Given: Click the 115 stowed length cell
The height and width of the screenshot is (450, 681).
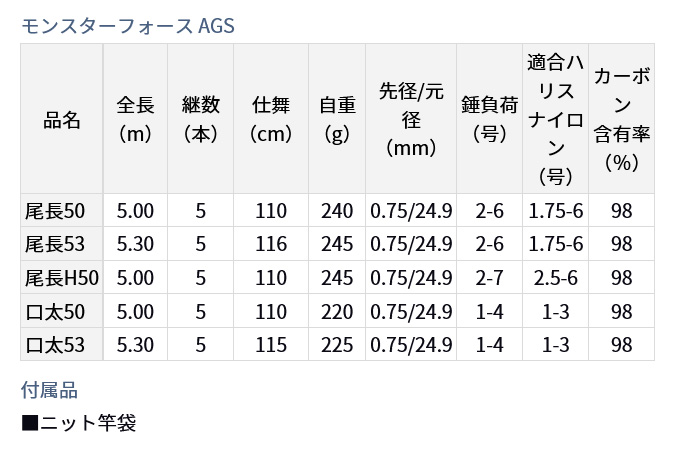Looking at the screenshot, I should coord(271,344).
